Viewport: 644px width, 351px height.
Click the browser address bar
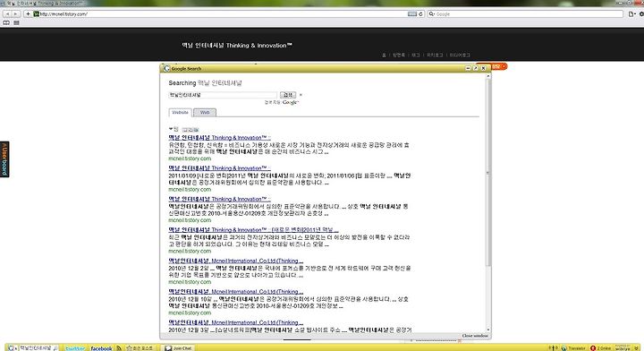point(222,14)
